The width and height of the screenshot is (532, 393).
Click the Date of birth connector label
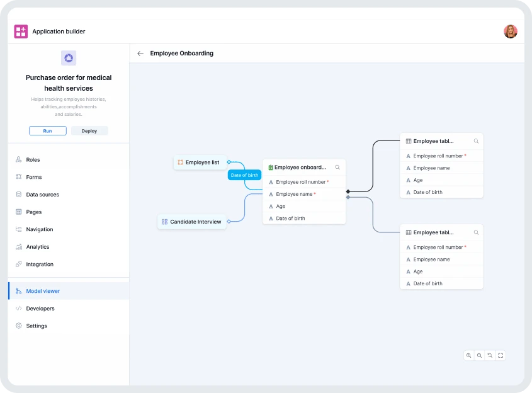pyautogui.click(x=244, y=175)
